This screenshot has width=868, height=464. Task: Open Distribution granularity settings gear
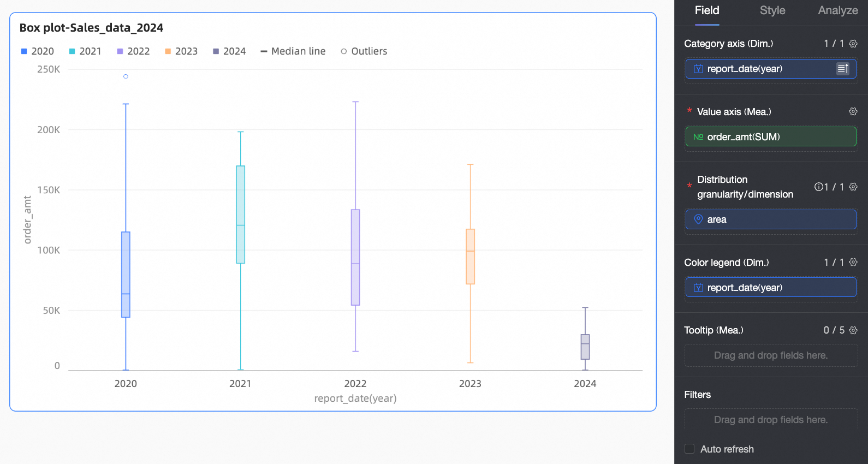pyautogui.click(x=853, y=187)
